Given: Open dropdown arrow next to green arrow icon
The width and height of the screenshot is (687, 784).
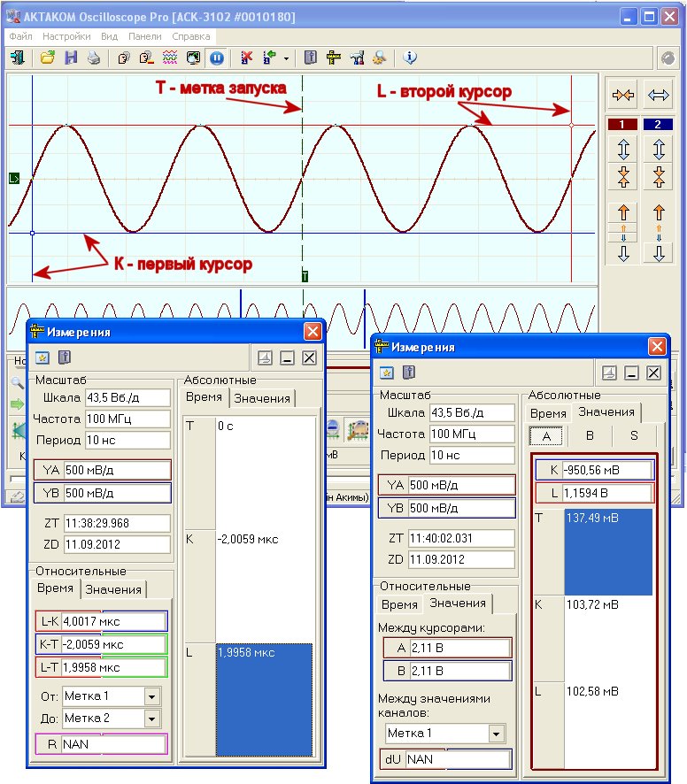Looking at the screenshot, I should pos(286,58).
